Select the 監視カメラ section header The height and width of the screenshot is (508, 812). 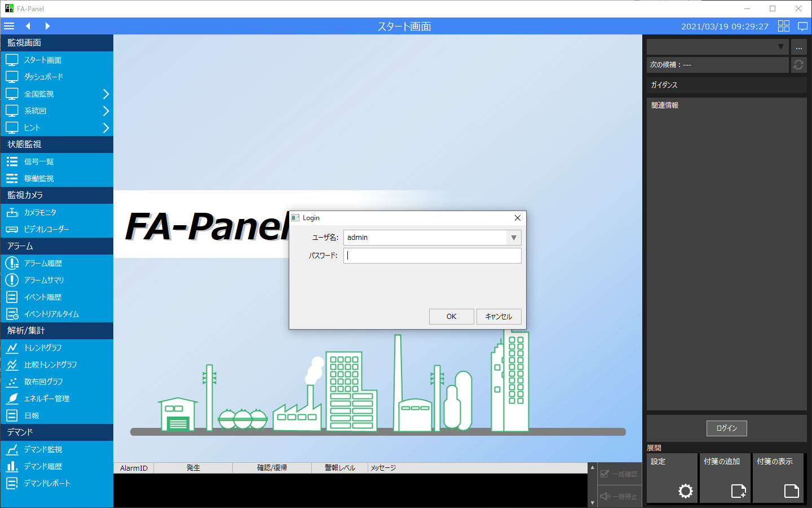click(57, 195)
